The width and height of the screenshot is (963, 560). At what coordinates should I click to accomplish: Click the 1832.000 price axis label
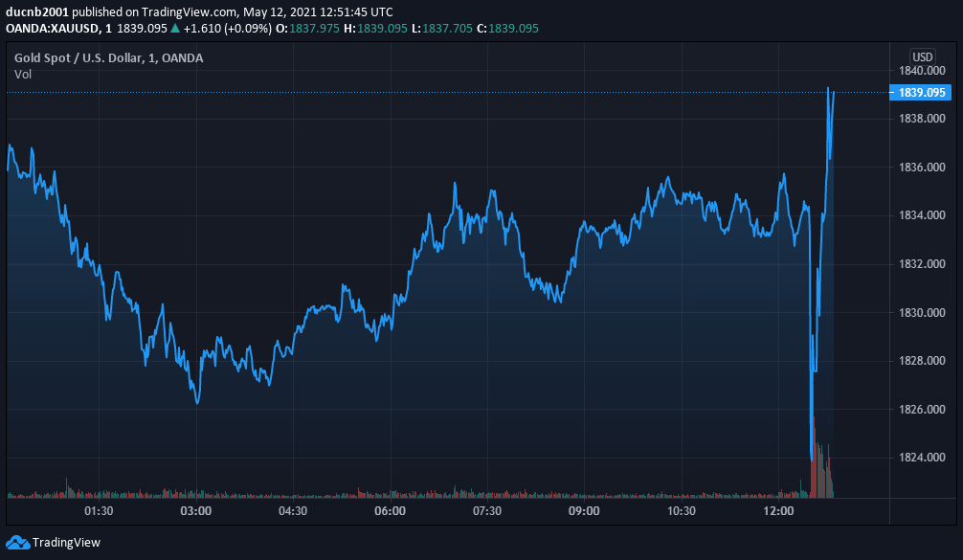click(922, 264)
